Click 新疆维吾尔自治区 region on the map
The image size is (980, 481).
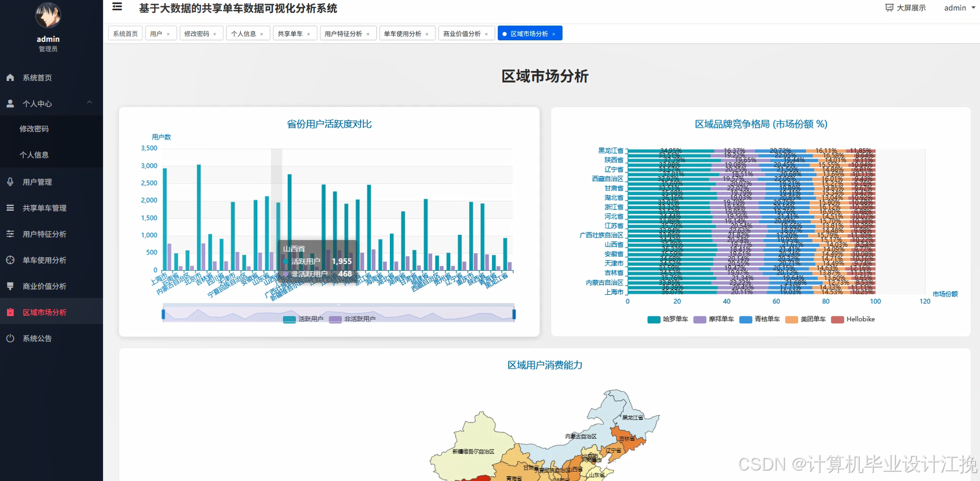[x=473, y=452]
